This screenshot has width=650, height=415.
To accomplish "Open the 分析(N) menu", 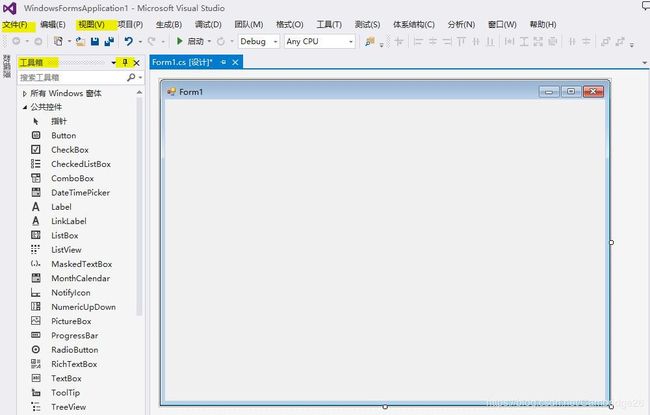I will 461,24.
